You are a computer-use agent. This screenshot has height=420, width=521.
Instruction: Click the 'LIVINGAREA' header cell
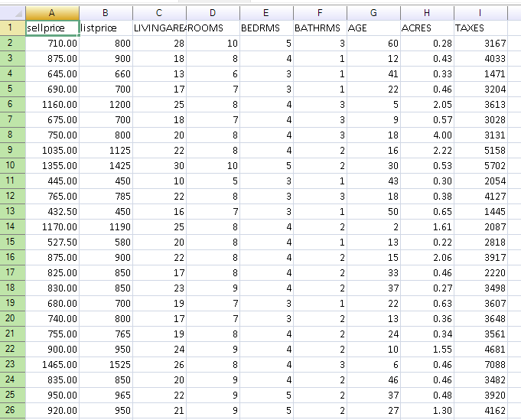pyautogui.click(x=159, y=28)
